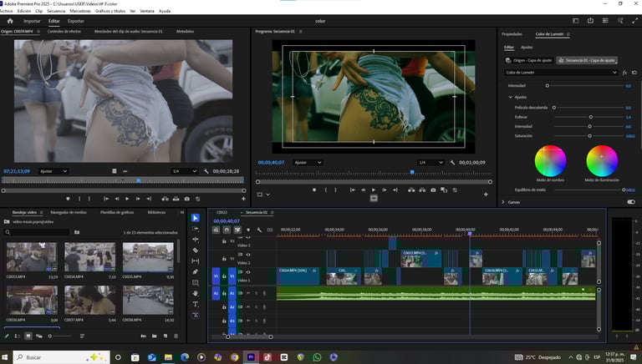The height and width of the screenshot is (364, 642).
Task: Open the Marcadores menu
Action: coord(80,11)
